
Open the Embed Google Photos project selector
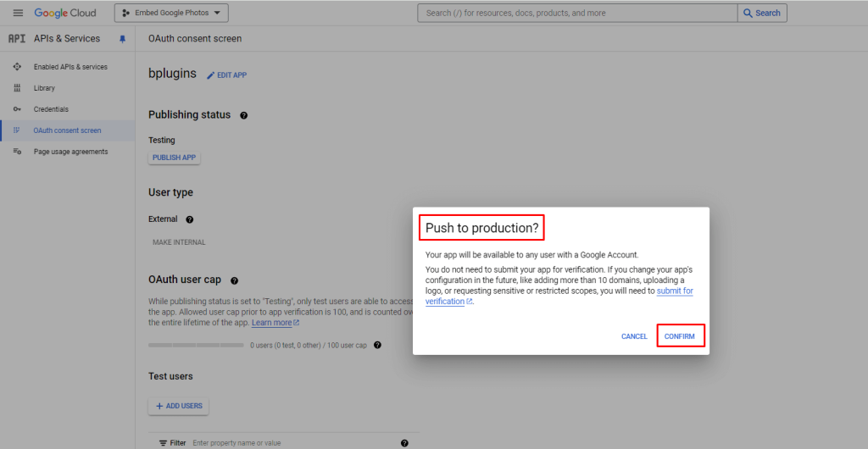[171, 13]
